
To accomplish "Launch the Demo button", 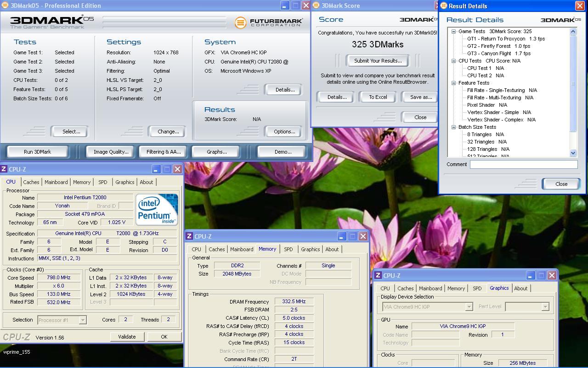I will pyautogui.click(x=283, y=152).
